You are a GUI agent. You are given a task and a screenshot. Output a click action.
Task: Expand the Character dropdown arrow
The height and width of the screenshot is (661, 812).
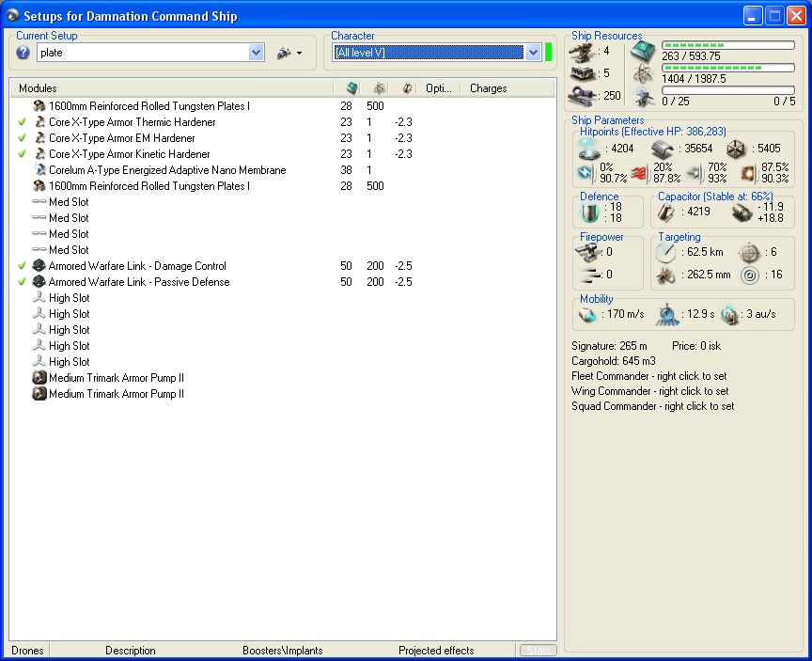click(533, 53)
